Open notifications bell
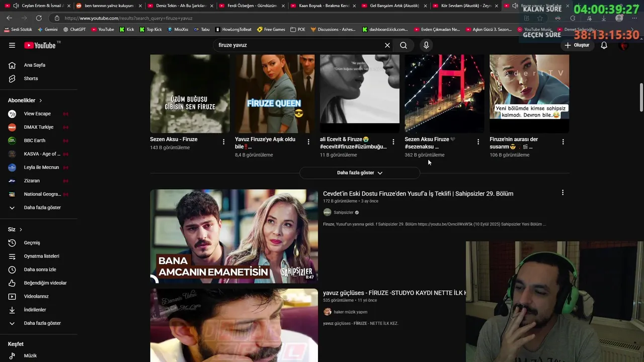The image size is (644, 362). 604,45
